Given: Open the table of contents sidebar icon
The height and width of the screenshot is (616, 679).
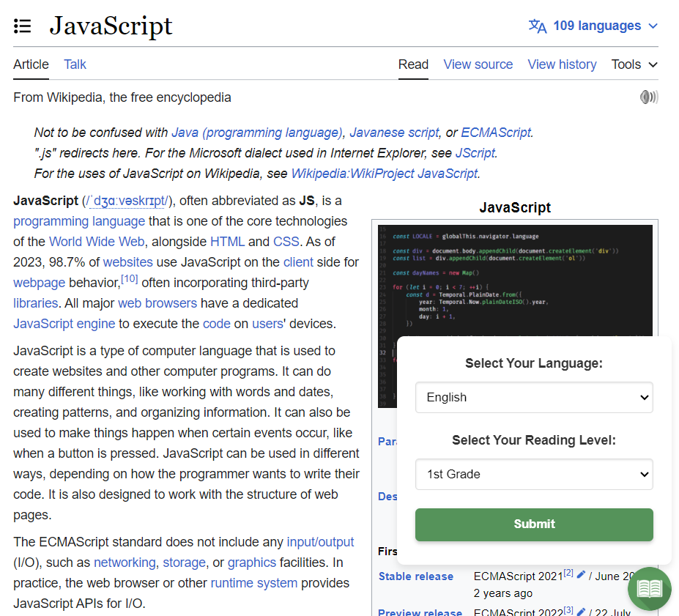Looking at the screenshot, I should click(22, 26).
